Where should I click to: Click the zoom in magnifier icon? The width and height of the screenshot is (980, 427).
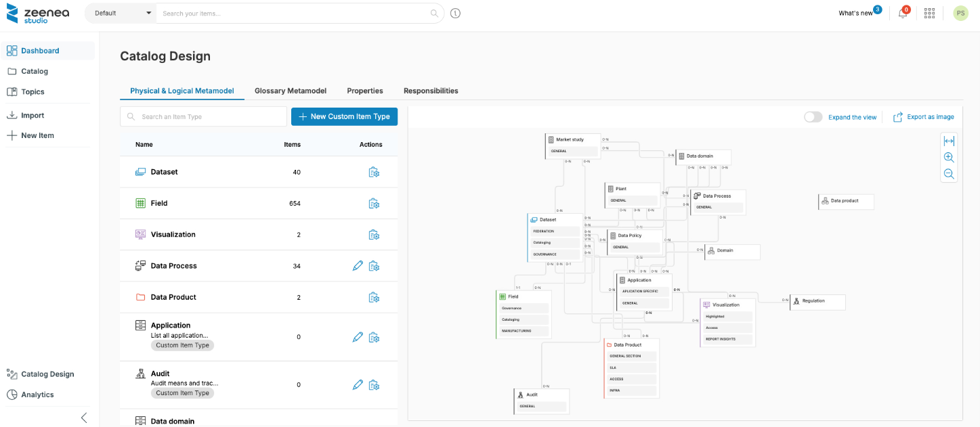coord(949,158)
